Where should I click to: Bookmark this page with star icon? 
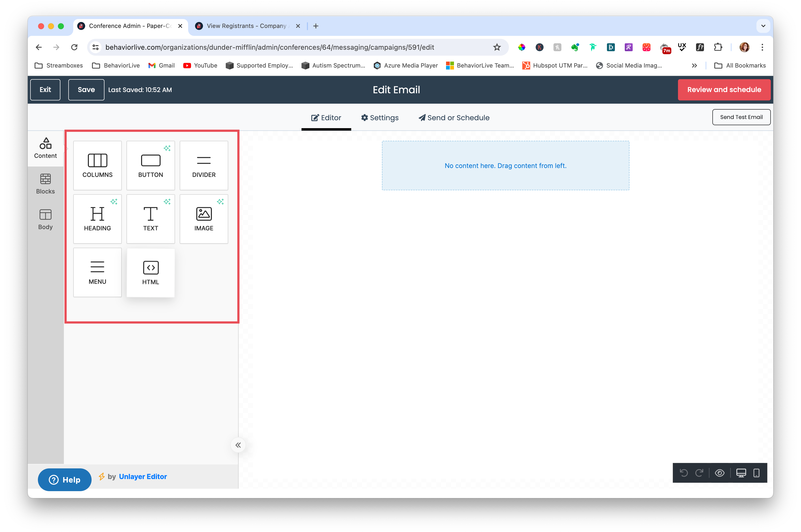coord(497,47)
